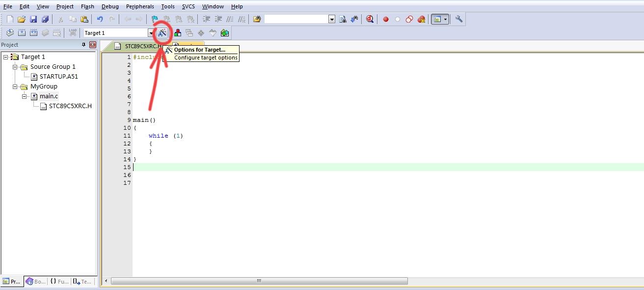Screen dimensions: 644x290
Task: Comment selection toolbar icon
Action: click(230, 19)
